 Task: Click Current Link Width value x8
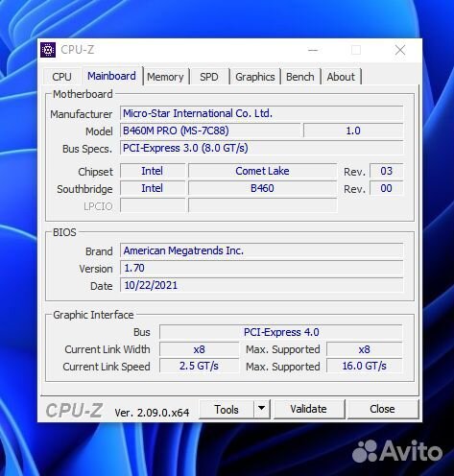point(199,349)
